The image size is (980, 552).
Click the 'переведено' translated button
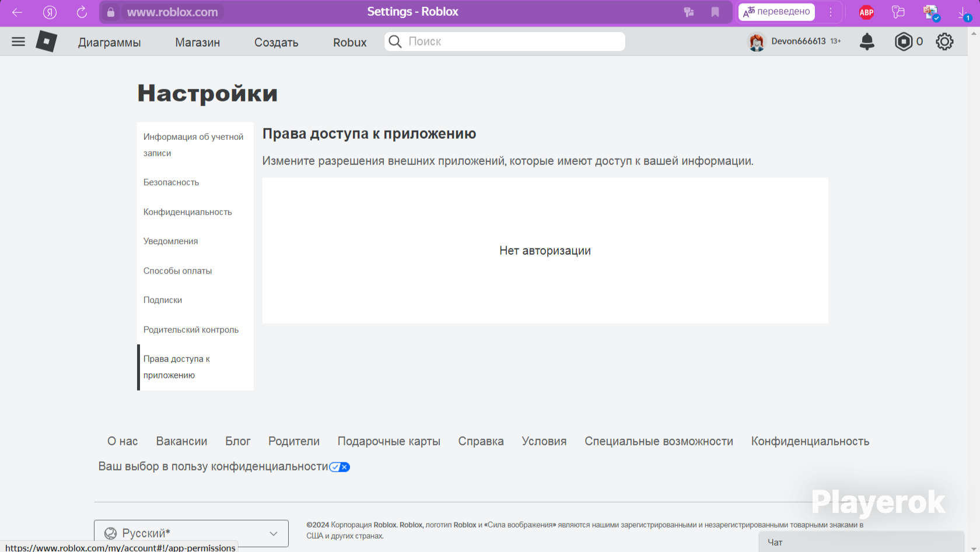click(776, 12)
